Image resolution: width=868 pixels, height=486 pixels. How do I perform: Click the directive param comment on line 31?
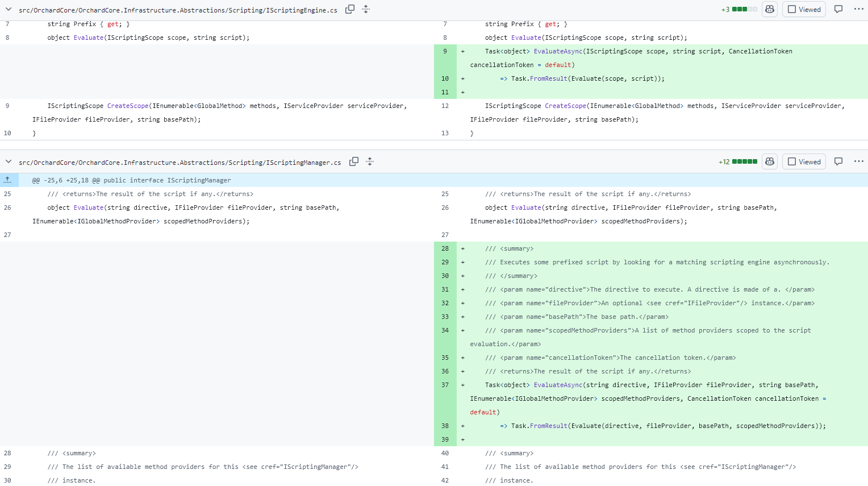pyautogui.click(x=650, y=289)
